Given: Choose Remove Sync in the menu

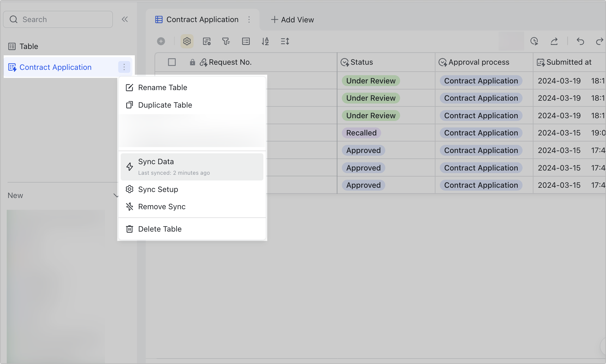Looking at the screenshot, I should pos(162,206).
